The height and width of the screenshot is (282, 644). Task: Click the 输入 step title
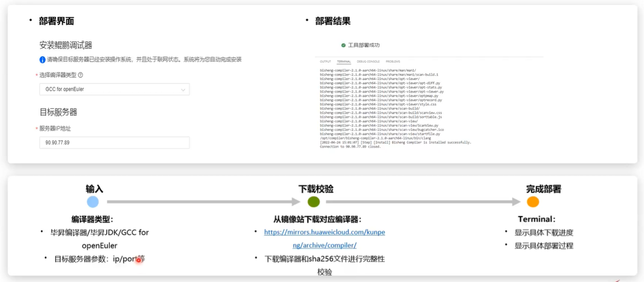[x=94, y=189]
